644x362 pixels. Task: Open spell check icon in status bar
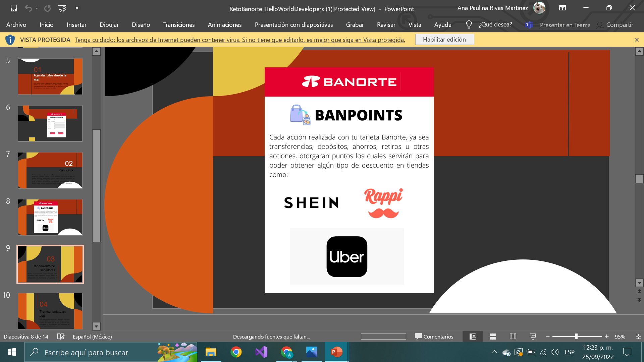[61, 337]
